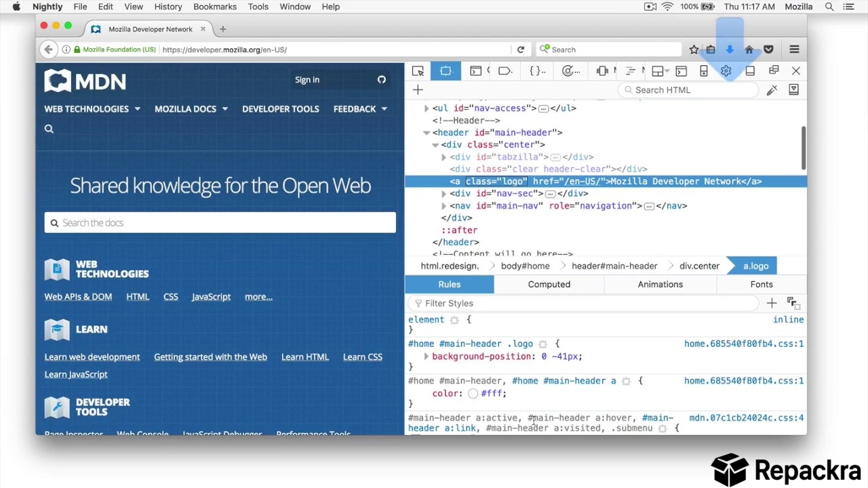This screenshot has height=488, width=868.
Task: Dock DevTools to bottom of window
Action: tap(750, 70)
